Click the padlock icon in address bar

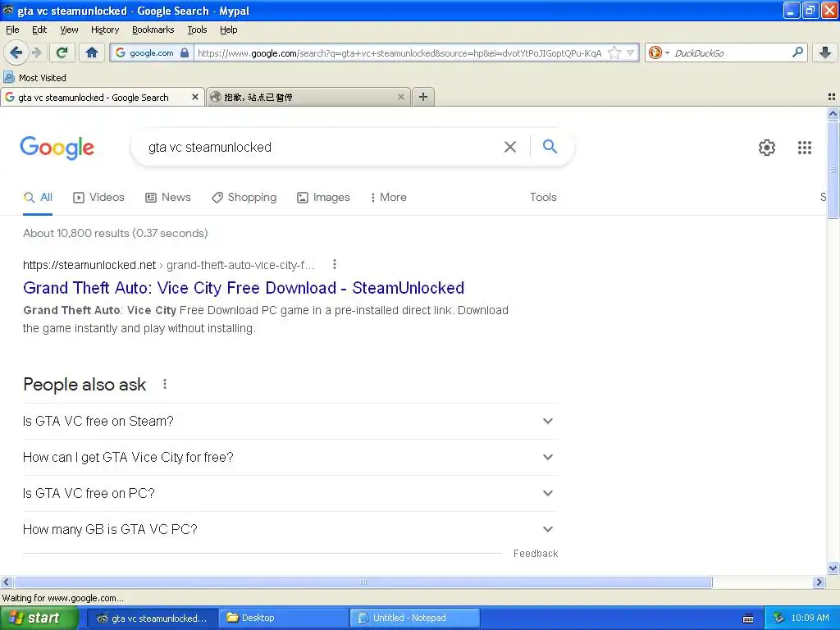(185, 52)
